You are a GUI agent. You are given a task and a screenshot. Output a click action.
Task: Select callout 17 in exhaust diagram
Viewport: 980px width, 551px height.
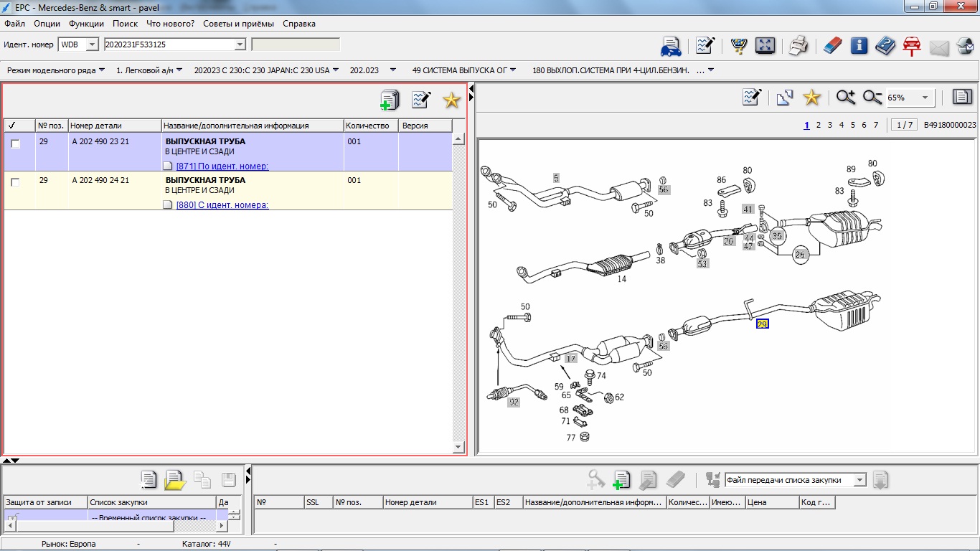click(571, 358)
